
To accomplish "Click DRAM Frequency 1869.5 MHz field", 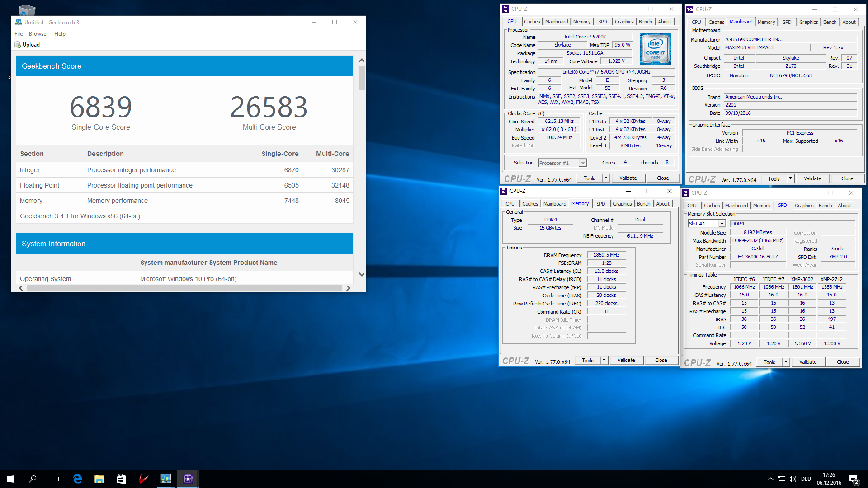I will coord(606,255).
